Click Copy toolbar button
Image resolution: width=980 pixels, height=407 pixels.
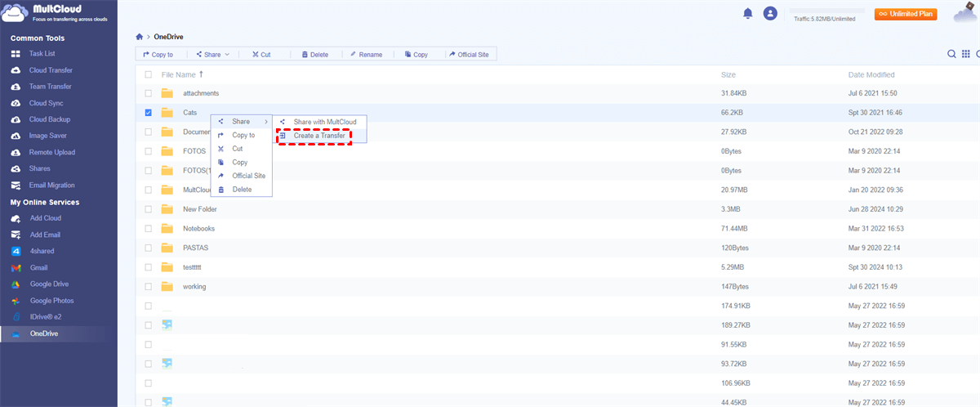(416, 55)
